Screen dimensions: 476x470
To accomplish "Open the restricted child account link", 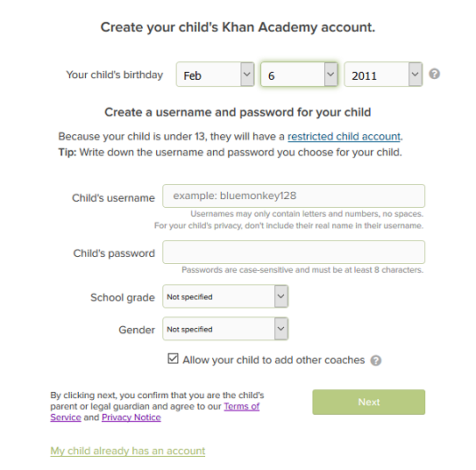I will 344,136.
